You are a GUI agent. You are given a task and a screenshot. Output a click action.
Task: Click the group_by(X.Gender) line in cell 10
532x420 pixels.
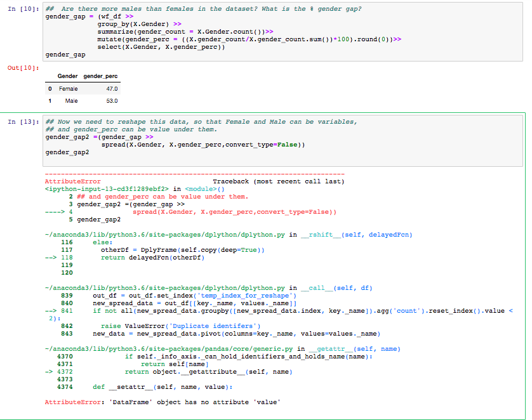tap(140, 24)
